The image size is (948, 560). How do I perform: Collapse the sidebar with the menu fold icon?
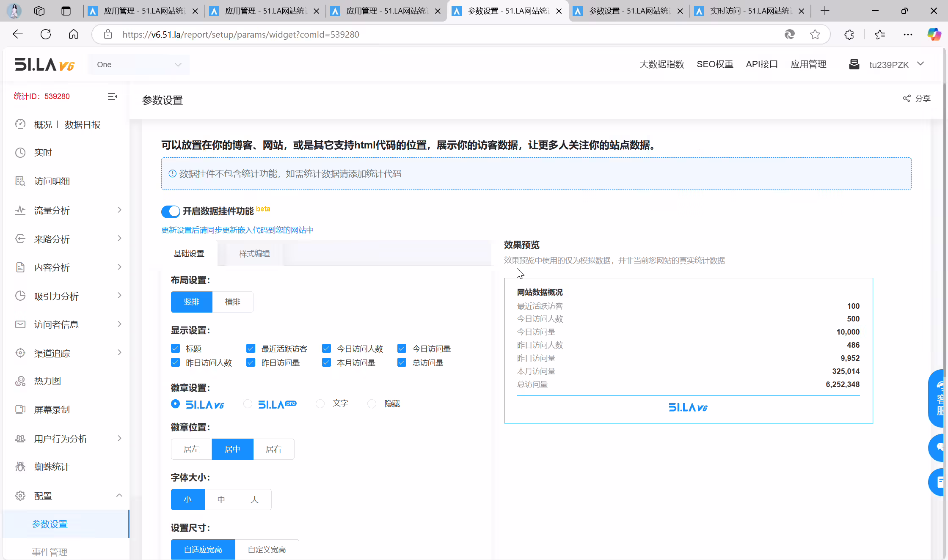[x=112, y=97]
